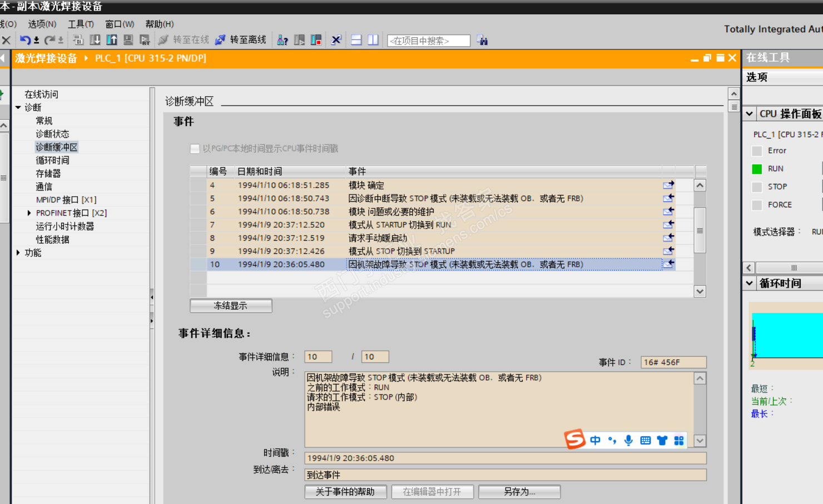823x504 pixels.
Task: Open the Sogou skin shirt icon
Action: coord(662,441)
